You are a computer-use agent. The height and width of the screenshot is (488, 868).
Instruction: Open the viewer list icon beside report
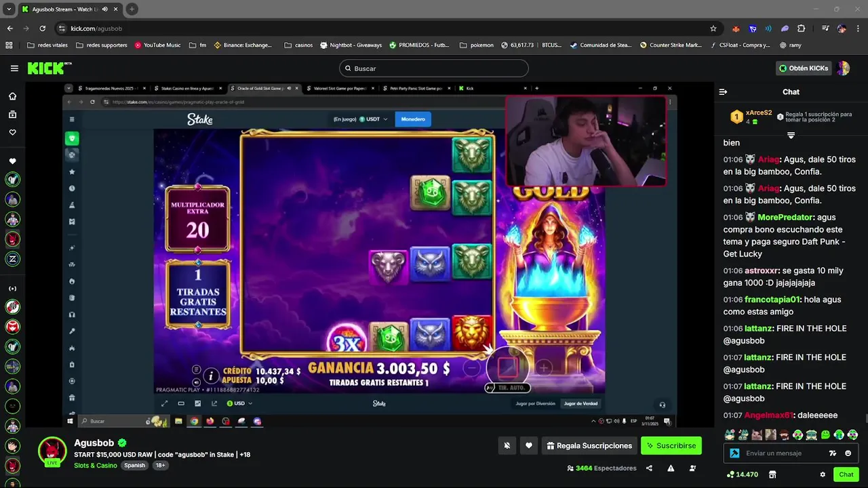click(692, 468)
